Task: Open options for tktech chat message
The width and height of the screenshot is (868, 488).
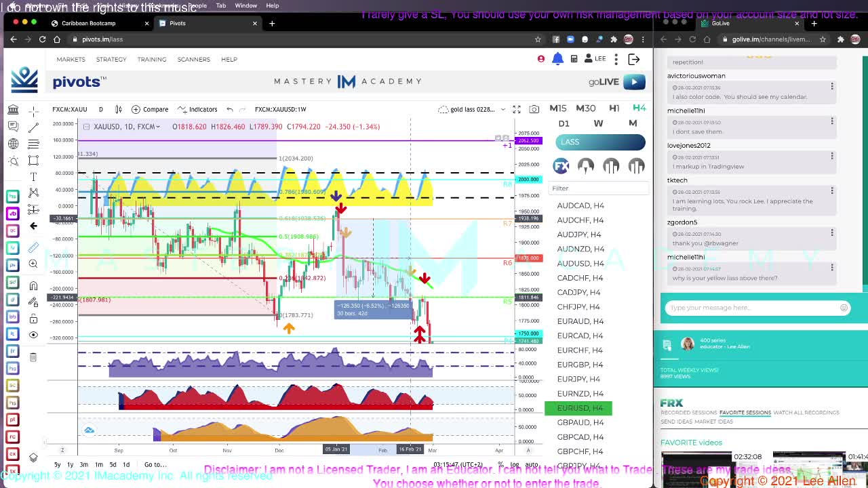Action: (832, 191)
